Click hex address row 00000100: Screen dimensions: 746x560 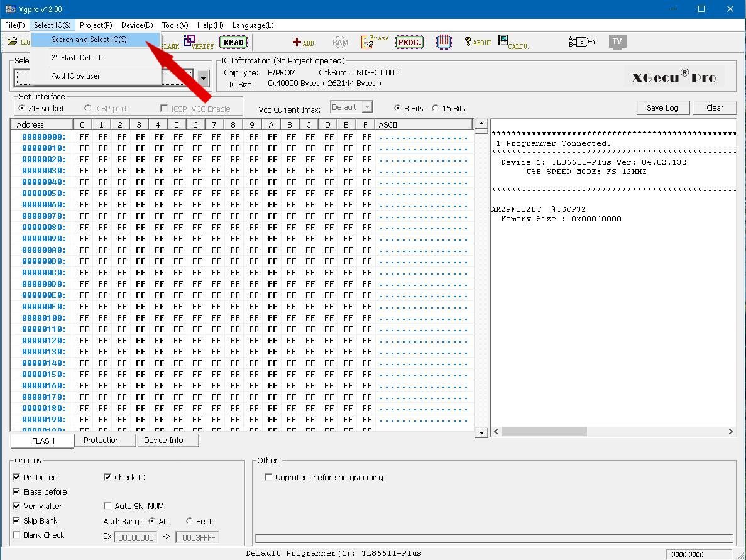tap(44, 318)
